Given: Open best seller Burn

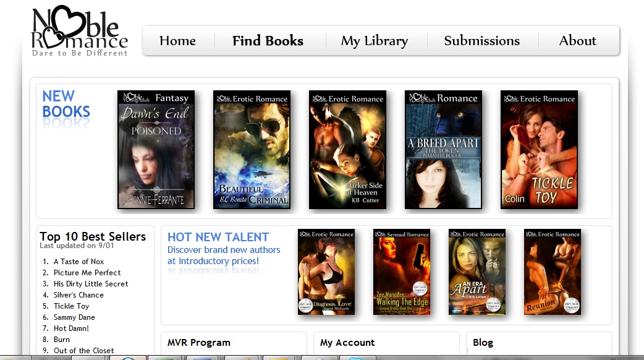Looking at the screenshot, I should 62,340.
